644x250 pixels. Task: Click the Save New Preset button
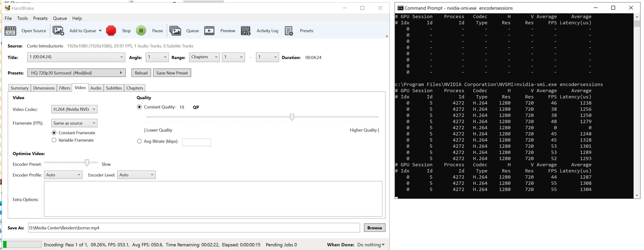pyautogui.click(x=172, y=73)
